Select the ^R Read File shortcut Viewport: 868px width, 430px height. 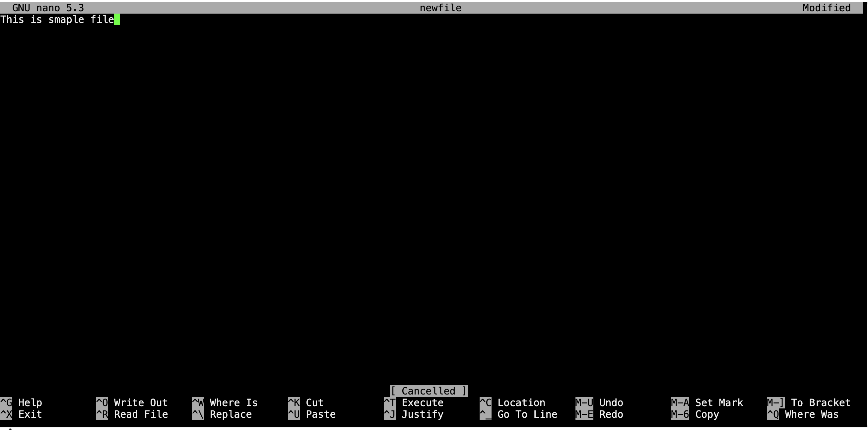pyautogui.click(x=132, y=414)
